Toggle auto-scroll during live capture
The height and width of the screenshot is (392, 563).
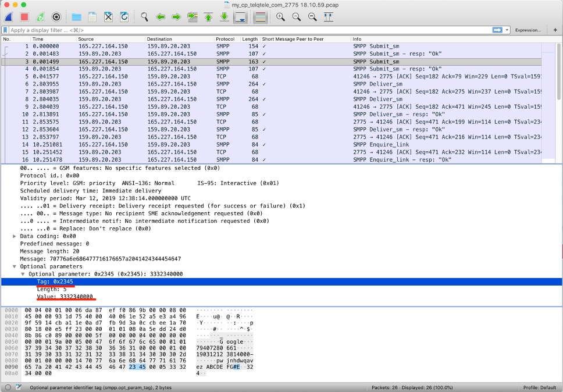click(x=240, y=17)
